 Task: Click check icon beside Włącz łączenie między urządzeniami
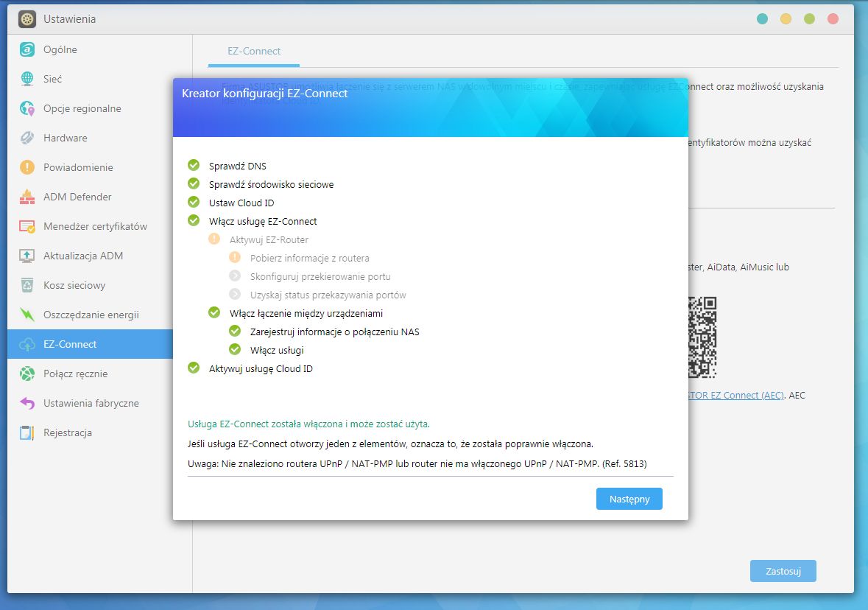(214, 312)
